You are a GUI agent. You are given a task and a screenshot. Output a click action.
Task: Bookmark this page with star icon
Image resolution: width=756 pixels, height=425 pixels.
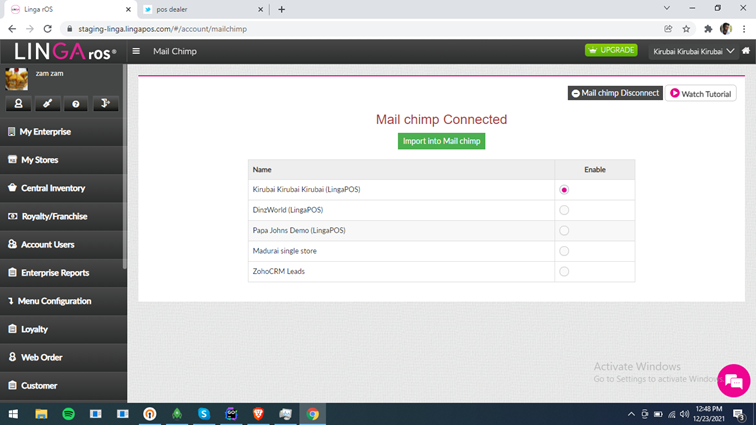coord(686,29)
